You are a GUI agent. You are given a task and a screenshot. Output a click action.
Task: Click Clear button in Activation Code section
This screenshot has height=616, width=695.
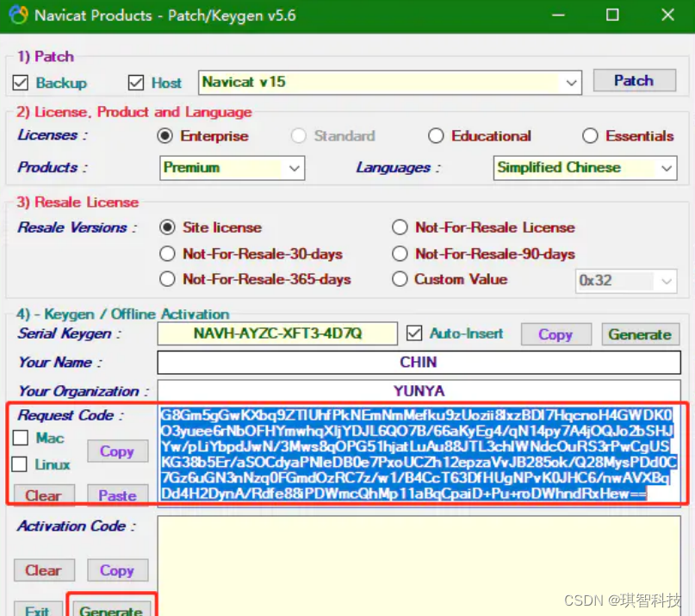click(44, 569)
